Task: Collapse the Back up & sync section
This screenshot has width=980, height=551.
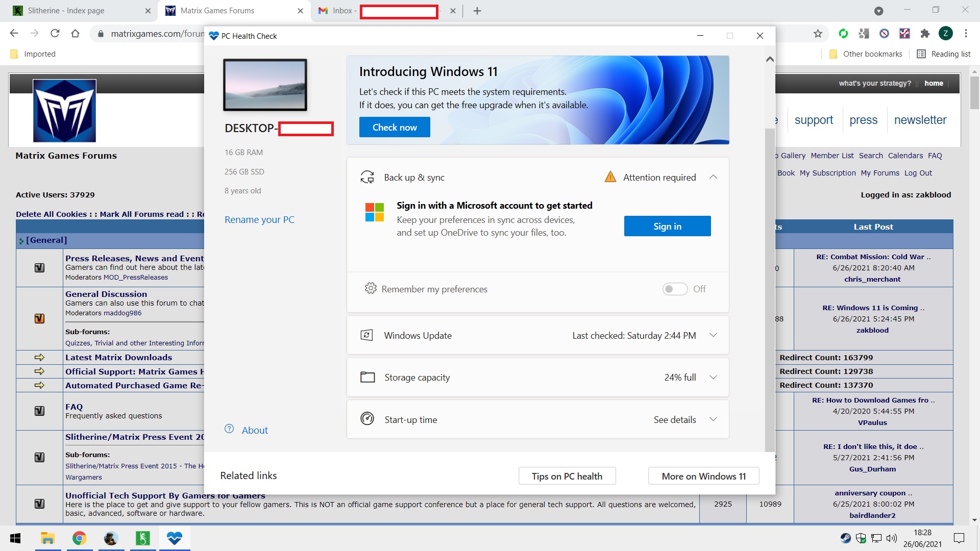Action: point(713,177)
